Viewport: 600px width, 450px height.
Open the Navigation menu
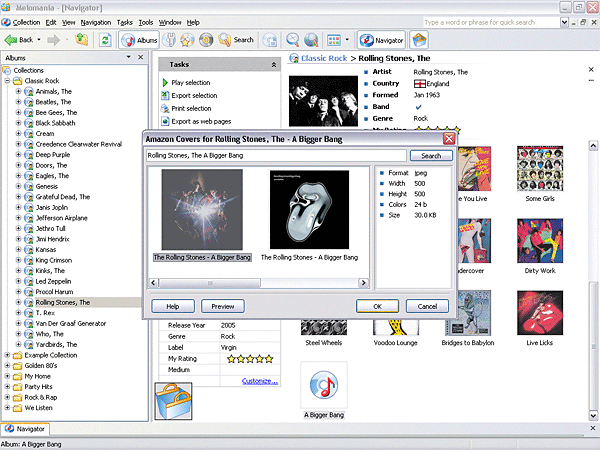96,21
